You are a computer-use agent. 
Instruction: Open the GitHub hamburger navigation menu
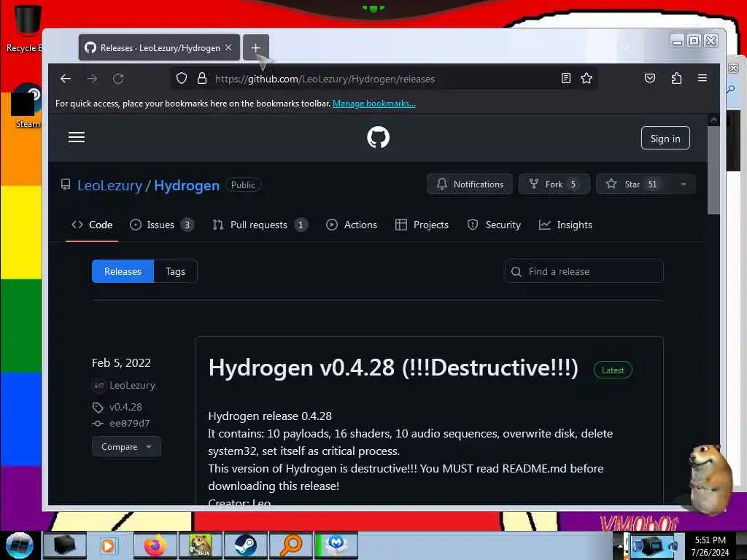tap(76, 138)
